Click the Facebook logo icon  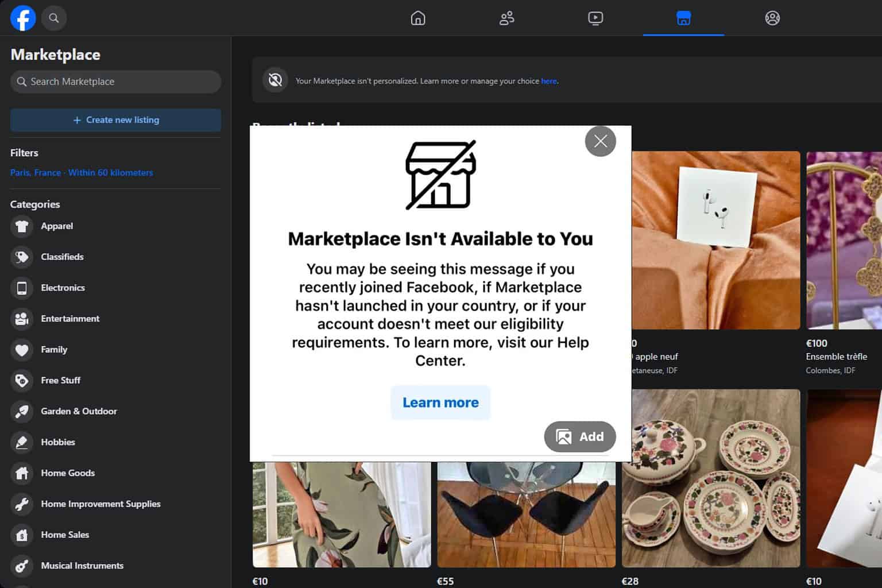coord(23,18)
